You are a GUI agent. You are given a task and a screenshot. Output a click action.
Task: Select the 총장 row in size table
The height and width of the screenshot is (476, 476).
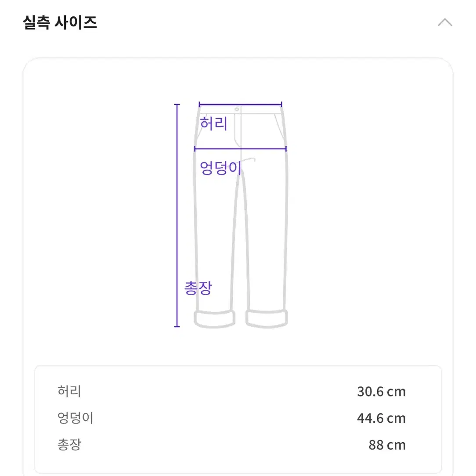coord(231,445)
